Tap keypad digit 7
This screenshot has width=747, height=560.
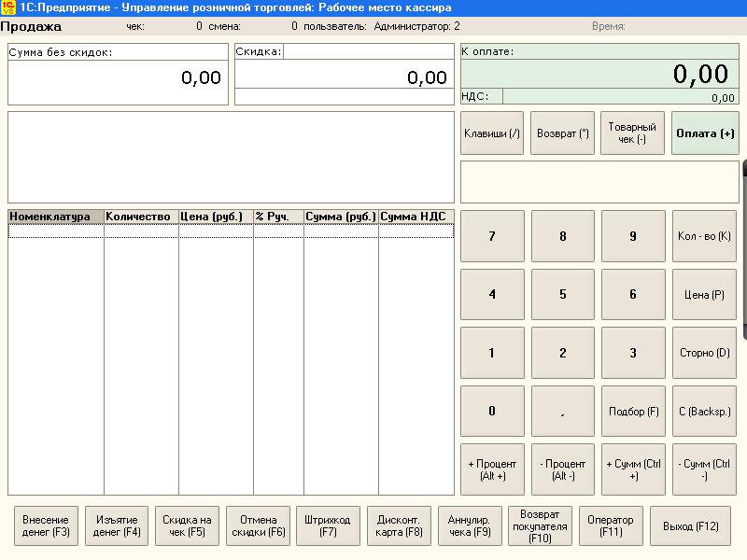(493, 236)
